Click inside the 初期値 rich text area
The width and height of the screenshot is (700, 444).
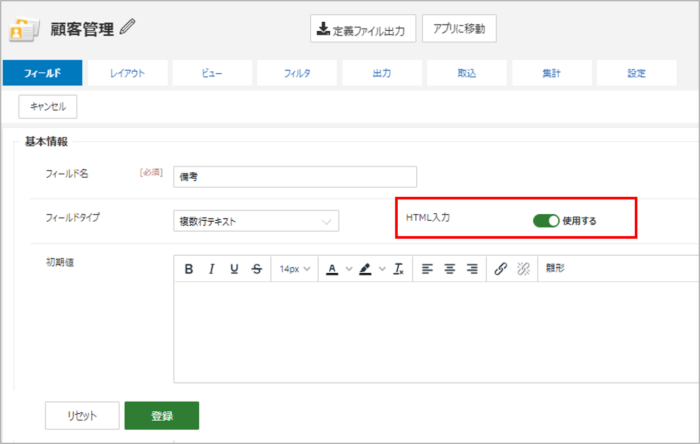tap(437, 332)
